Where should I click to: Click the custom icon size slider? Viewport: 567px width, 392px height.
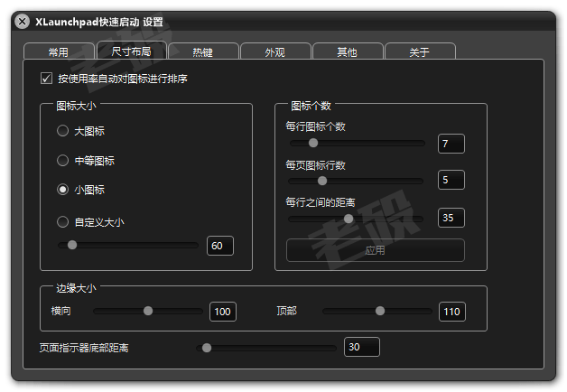click(128, 245)
